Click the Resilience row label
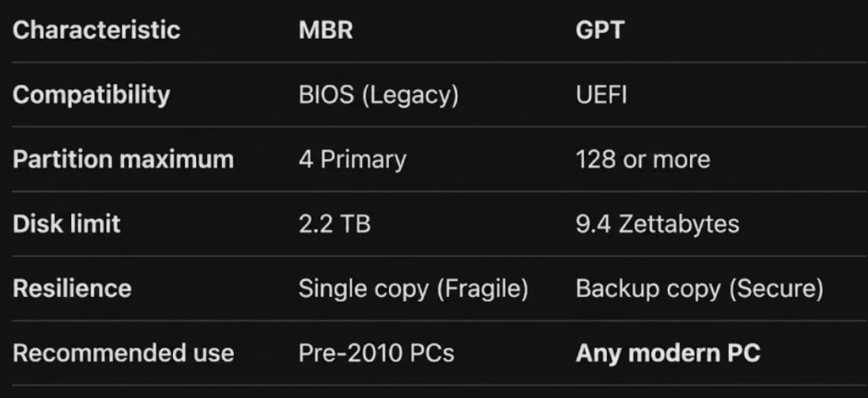 click(72, 289)
